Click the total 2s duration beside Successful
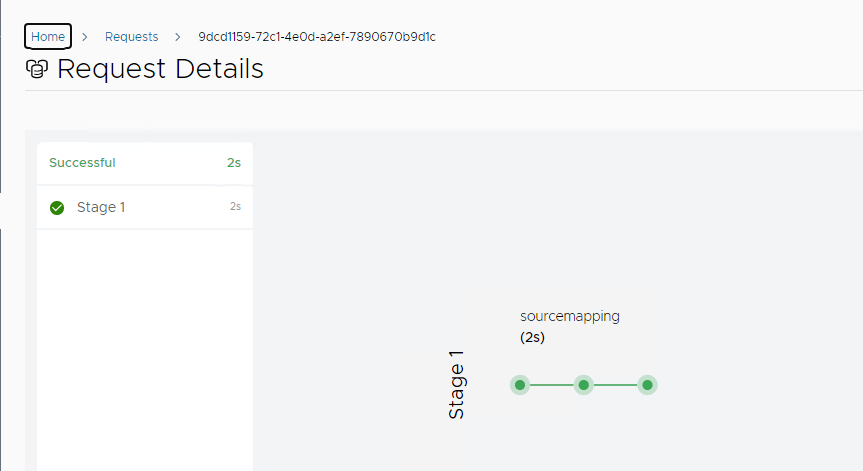Screen dimensions: 863x471 pos(233,163)
